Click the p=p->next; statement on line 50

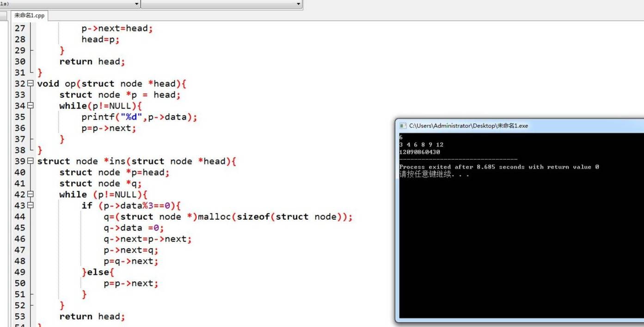[131, 283]
